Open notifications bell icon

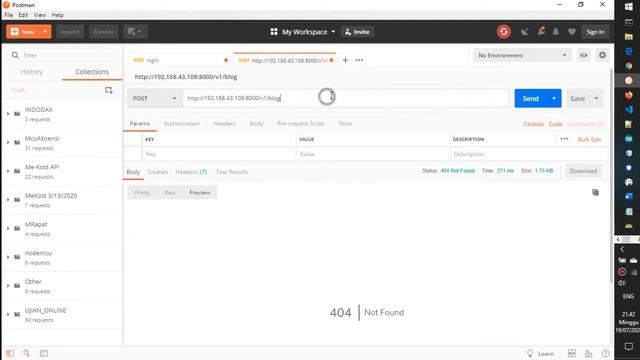tap(556, 32)
